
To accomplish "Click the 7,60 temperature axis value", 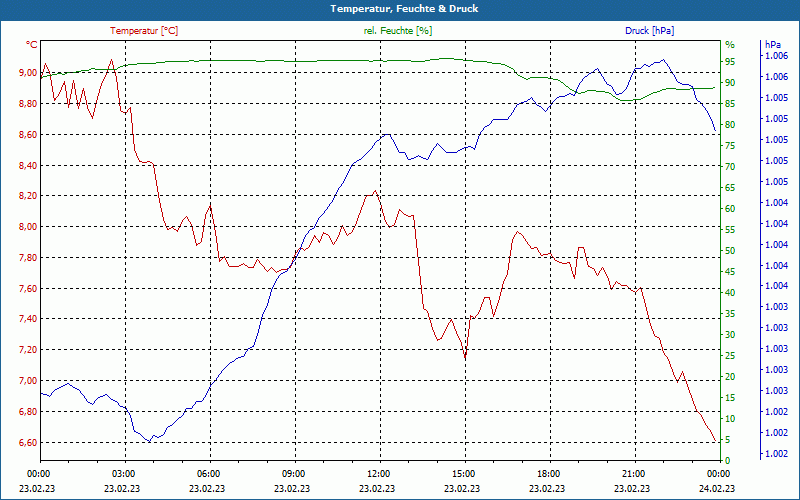I will 28,288.
